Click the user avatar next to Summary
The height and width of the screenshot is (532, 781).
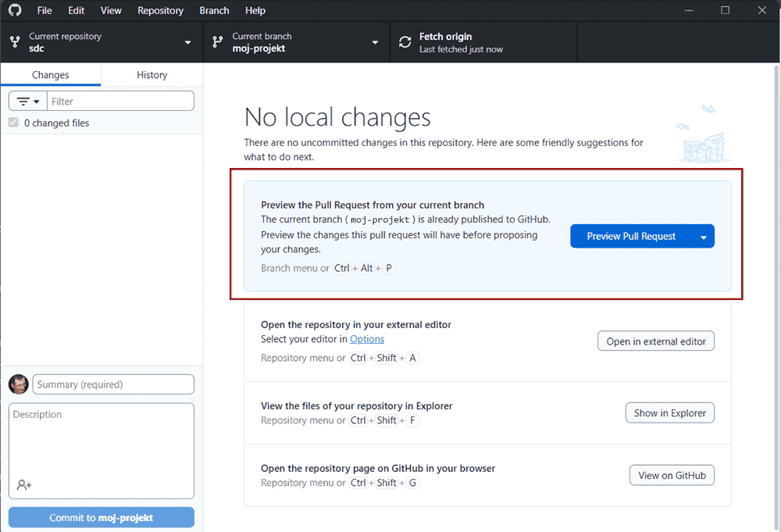pyautogui.click(x=19, y=384)
